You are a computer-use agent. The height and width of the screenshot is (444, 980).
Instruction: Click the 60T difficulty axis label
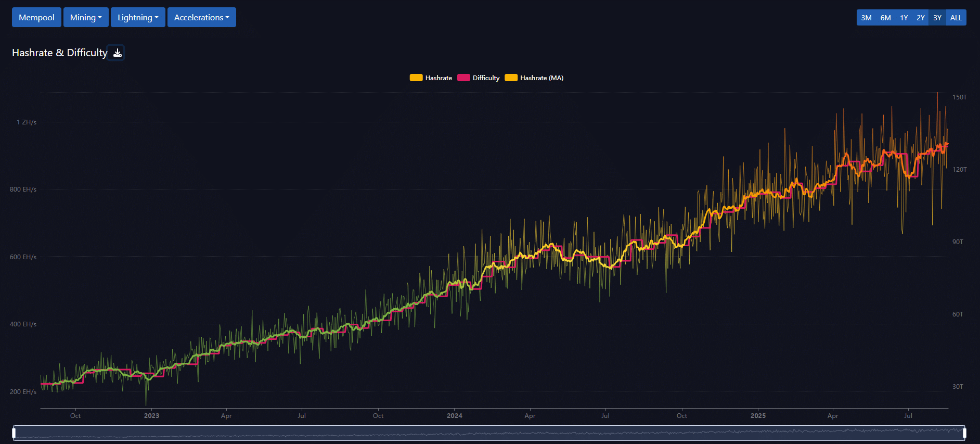958,314
